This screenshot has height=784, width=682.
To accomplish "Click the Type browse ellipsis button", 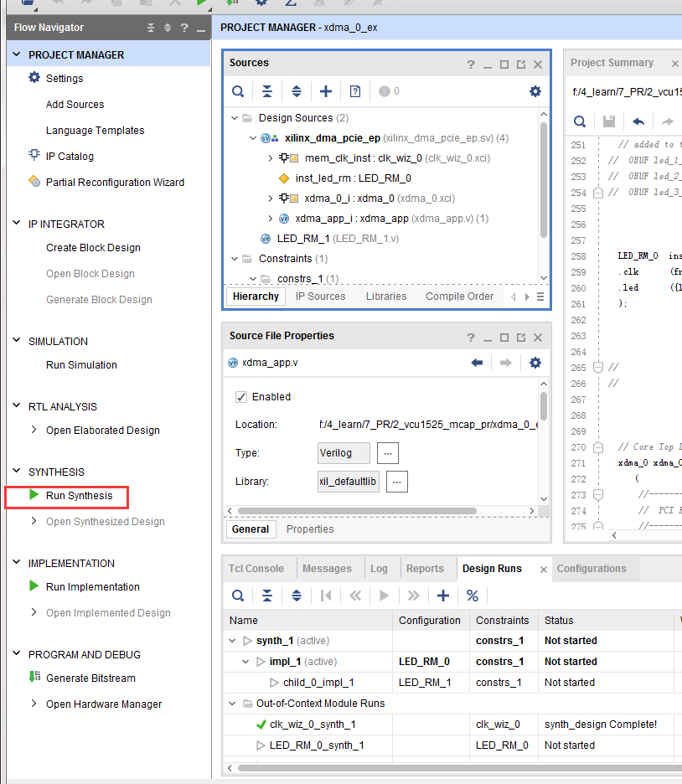I will (388, 453).
